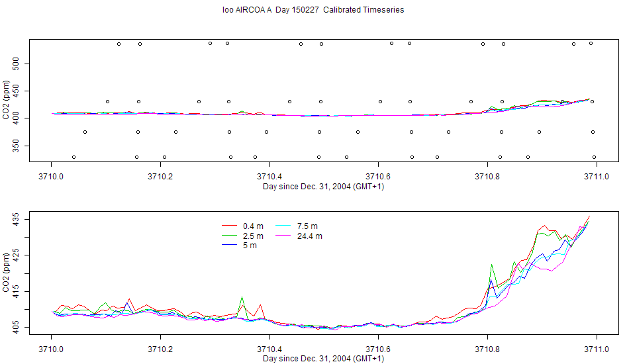The width and height of the screenshot is (629, 364).
Task: Click upper plot x-axis tick "3710.2"
Action: click(x=160, y=177)
